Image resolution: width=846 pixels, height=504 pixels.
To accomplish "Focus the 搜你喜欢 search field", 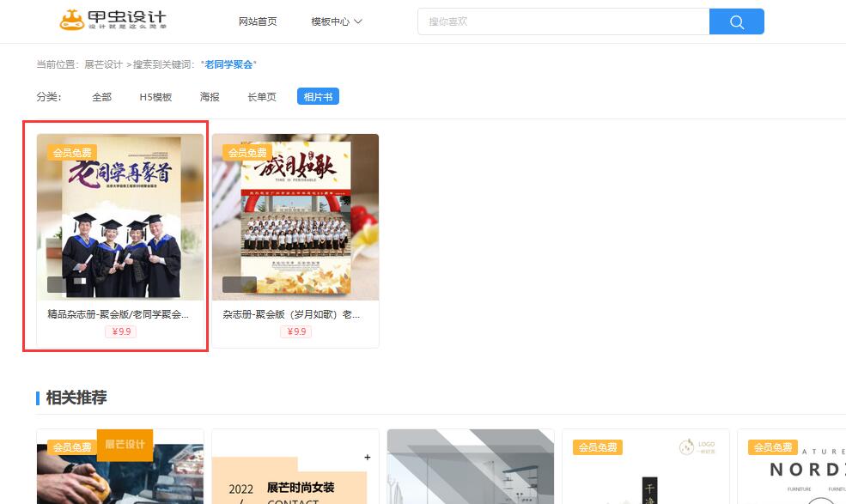I will click(x=563, y=21).
